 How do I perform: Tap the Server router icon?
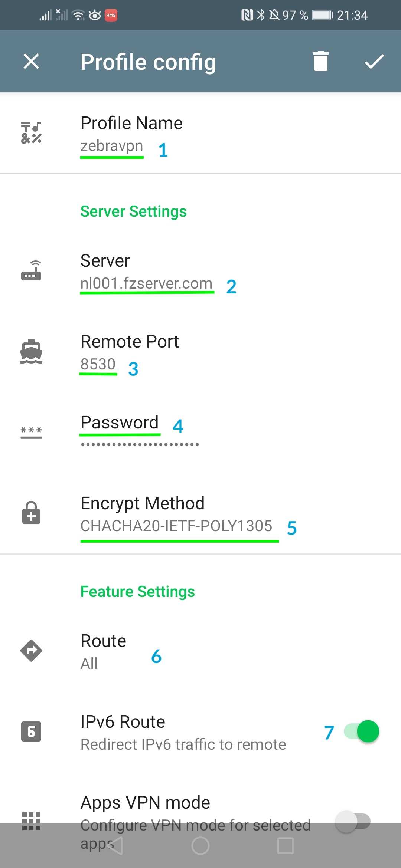[x=31, y=270]
